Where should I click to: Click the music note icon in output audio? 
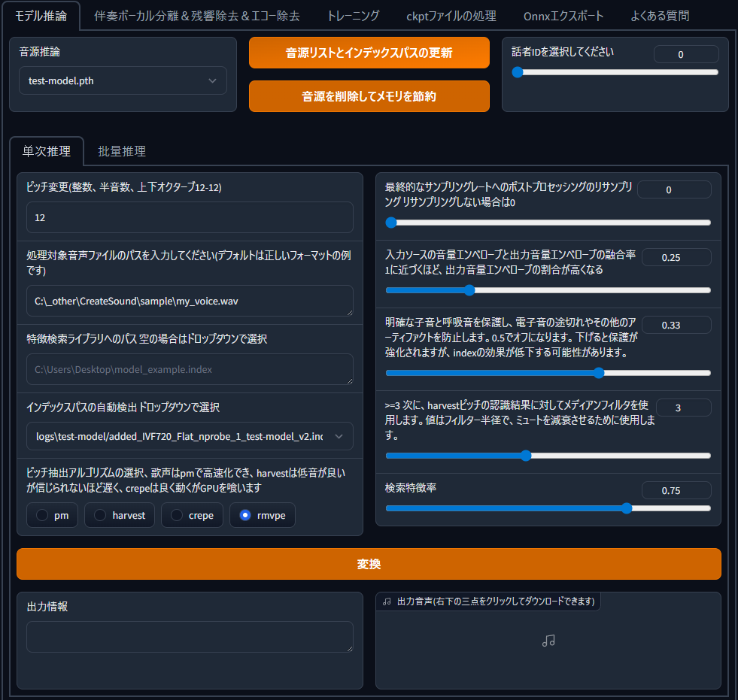(548, 641)
